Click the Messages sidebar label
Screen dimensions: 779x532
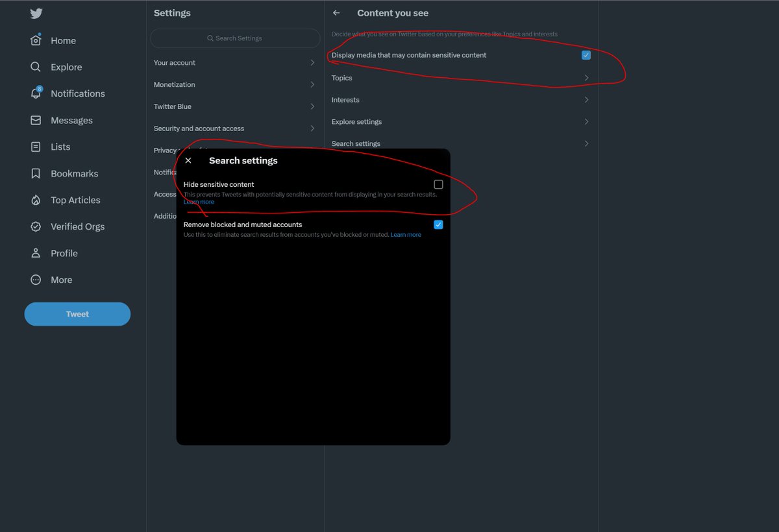71,120
